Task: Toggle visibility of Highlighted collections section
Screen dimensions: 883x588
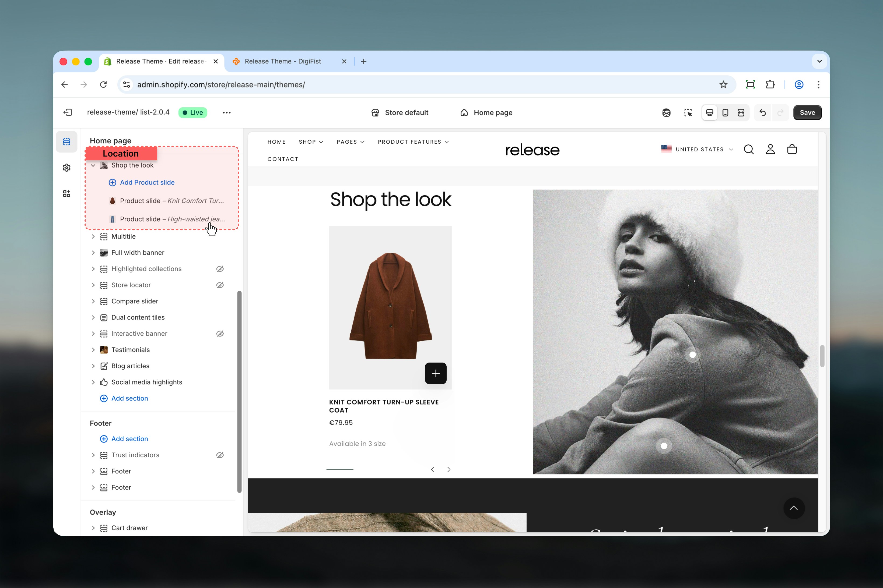Action: (220, 268)
